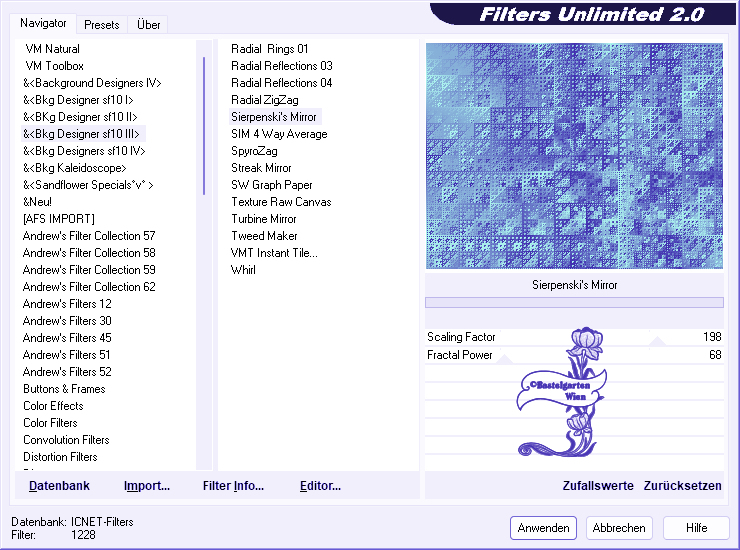Viewport: 740px width, 550px height.
Task: Select &<Bkg Designer sf10 III> category
Action: tap(81, 134)
